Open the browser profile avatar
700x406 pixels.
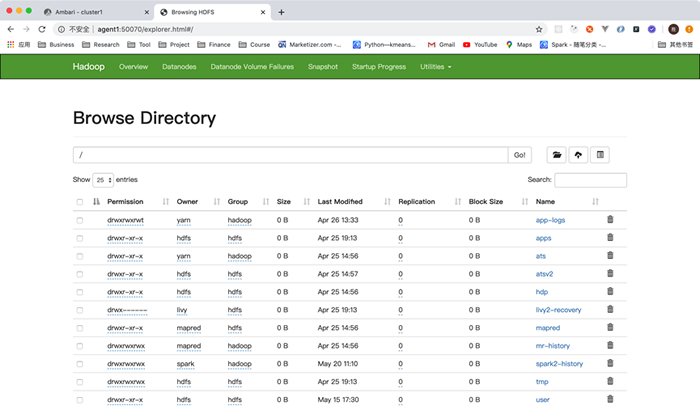click(673, 29)
